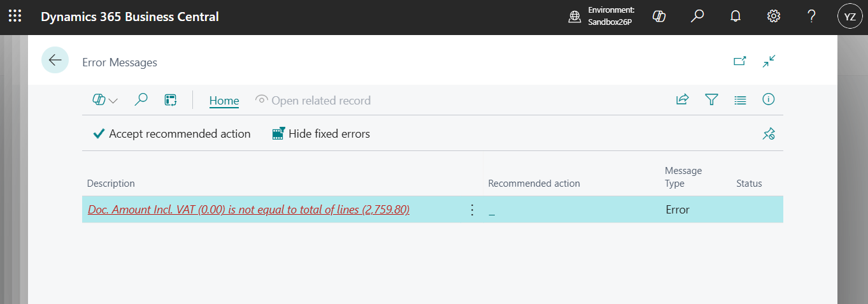Expand the Copilot dropdown in action bar
The image size is (868, 304).
105,100
